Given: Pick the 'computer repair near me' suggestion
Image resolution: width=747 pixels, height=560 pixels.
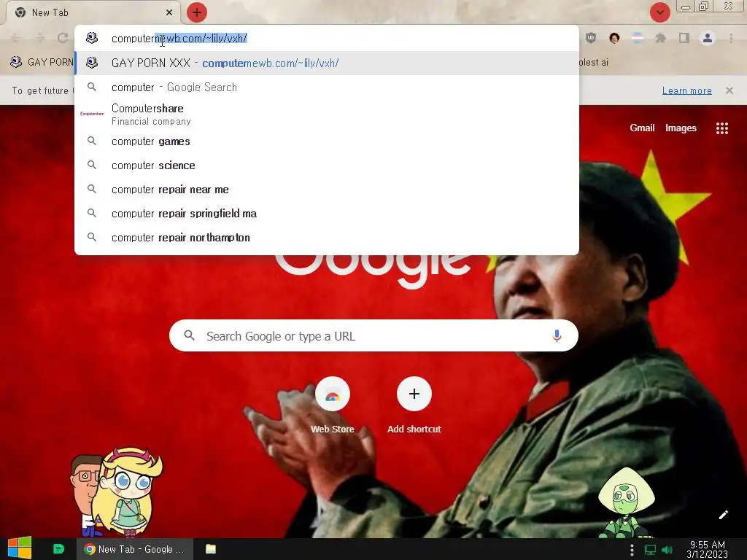Looking at the screenshot, I should (327, 190).
